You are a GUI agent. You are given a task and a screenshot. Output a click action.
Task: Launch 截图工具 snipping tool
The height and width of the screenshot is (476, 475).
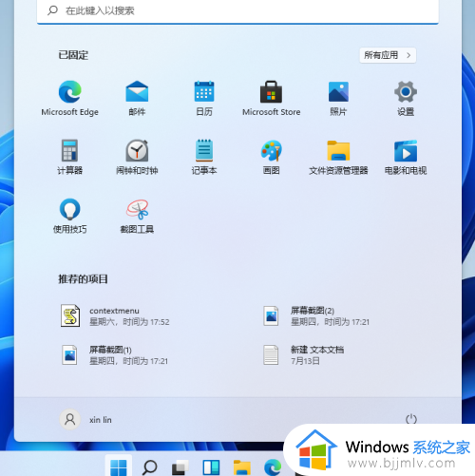[x=137, y=216]
